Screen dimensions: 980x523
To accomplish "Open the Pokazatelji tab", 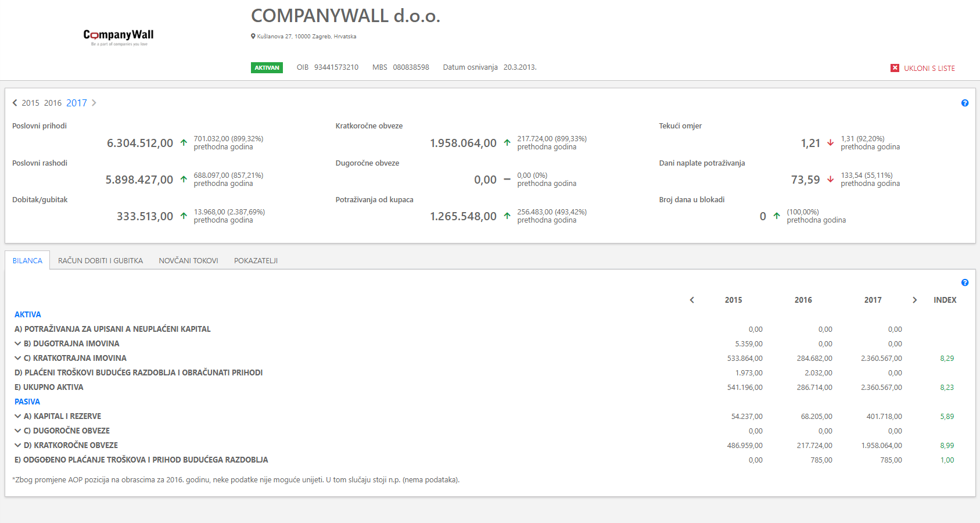I will pyautogui.click(x=256, y=260).
